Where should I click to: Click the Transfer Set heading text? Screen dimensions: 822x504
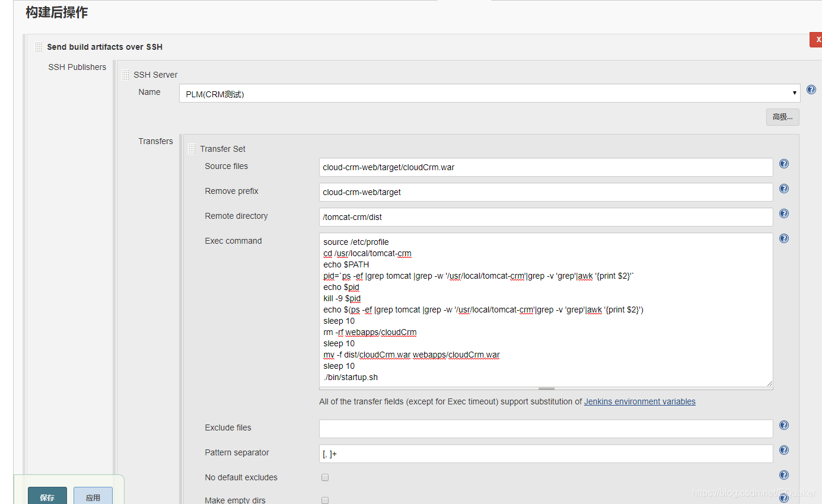[x=222, y=149]
